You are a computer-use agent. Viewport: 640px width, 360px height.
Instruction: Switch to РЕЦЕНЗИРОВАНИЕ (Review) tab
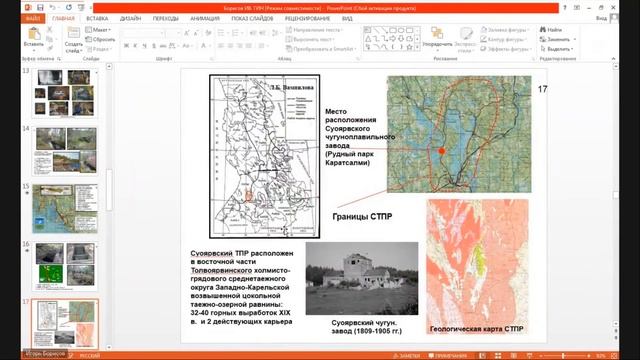point(307,18)
